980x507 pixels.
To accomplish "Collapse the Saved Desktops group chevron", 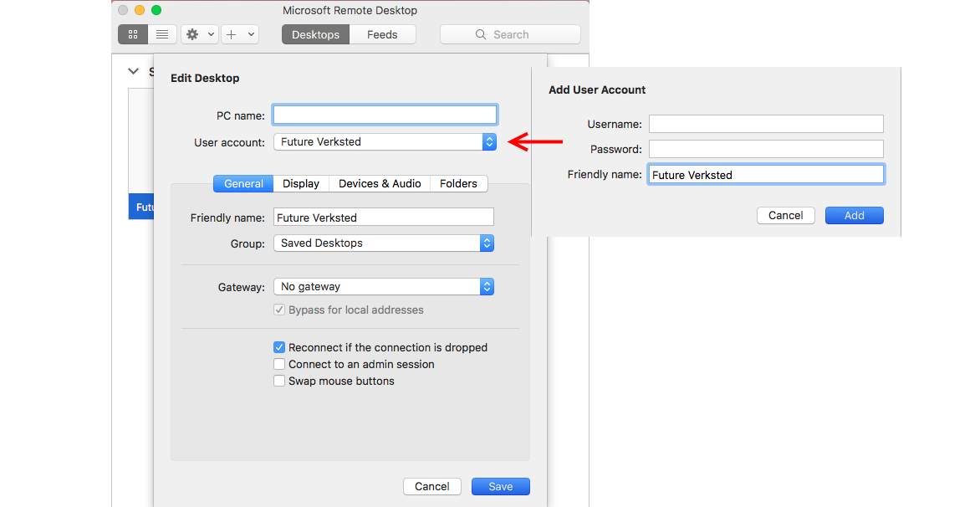I will (133, 71).
